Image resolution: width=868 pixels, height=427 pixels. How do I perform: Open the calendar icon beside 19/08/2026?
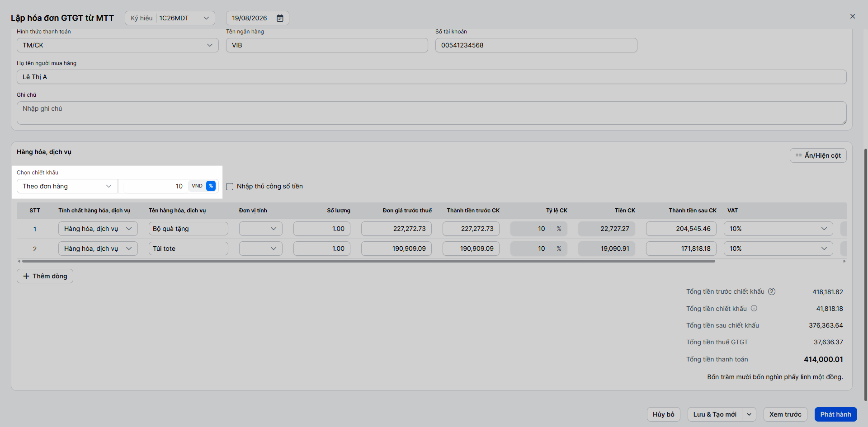point(280,18)
